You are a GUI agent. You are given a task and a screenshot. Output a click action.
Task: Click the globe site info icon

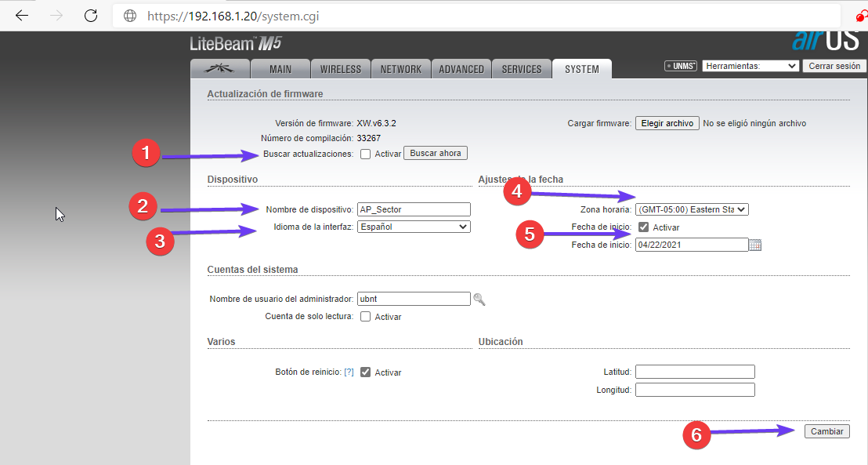(130, 16)
